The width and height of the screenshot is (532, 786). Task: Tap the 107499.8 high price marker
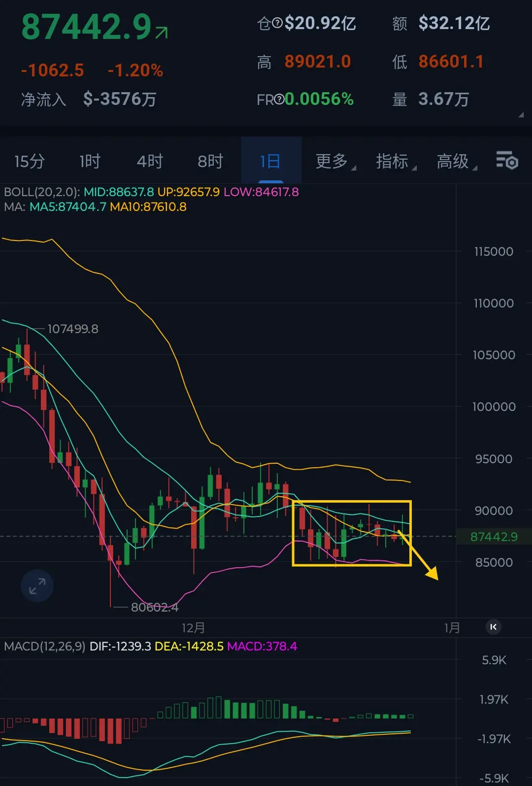tap(73, 329)
